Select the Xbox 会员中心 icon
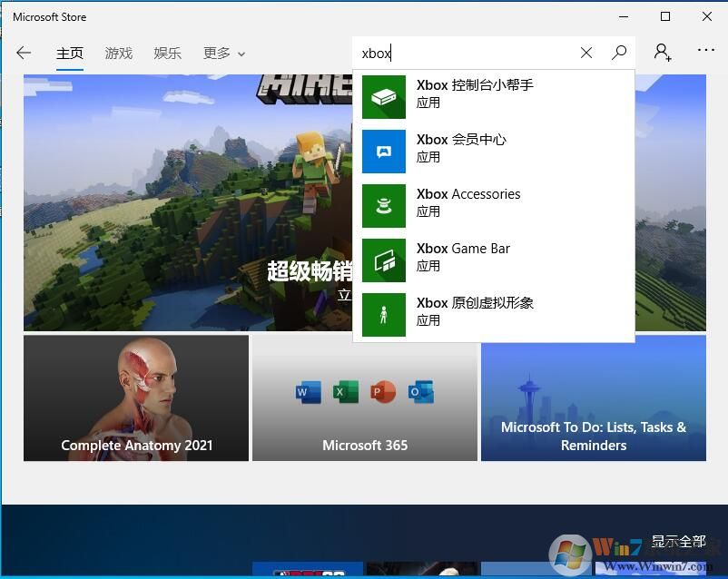The height and width of the screenshot is (579, 728). (x=383, y=149)
